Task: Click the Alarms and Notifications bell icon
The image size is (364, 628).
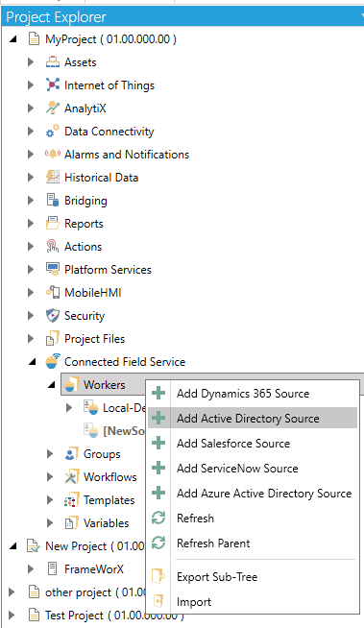Action: pyautogui.click(x=53, y=155)
